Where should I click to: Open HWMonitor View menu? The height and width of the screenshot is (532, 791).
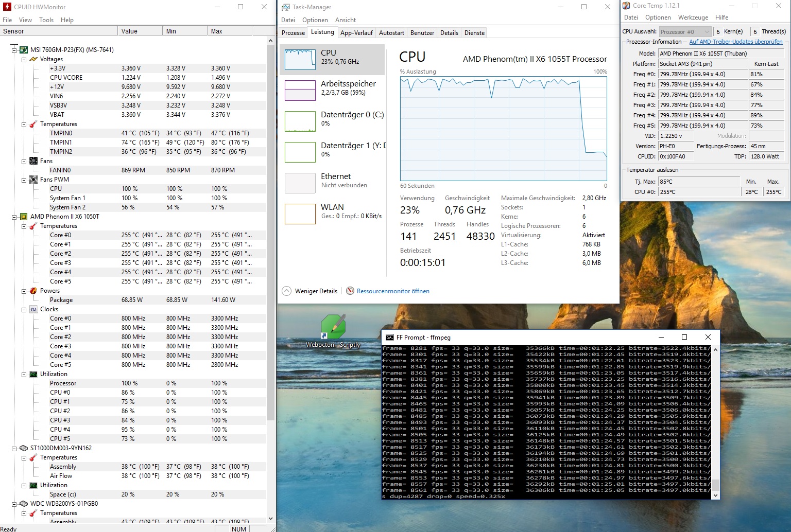click(x=25, y=20)
